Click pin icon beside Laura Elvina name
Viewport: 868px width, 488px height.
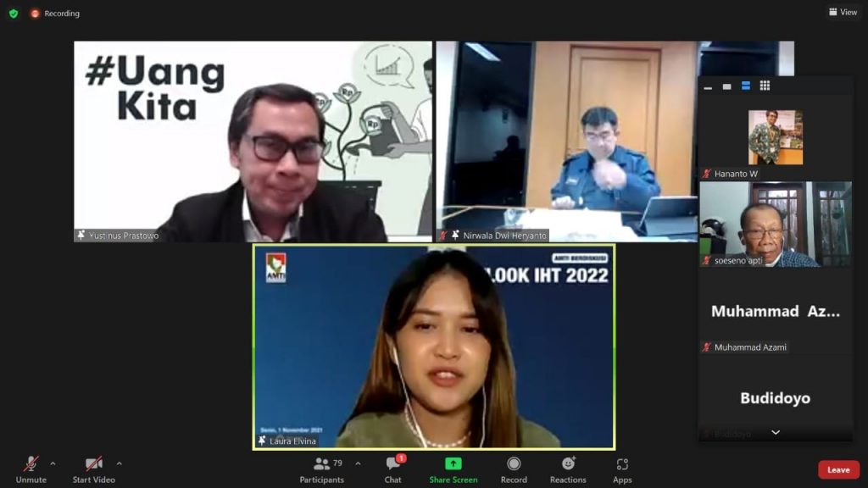point(262,441)
